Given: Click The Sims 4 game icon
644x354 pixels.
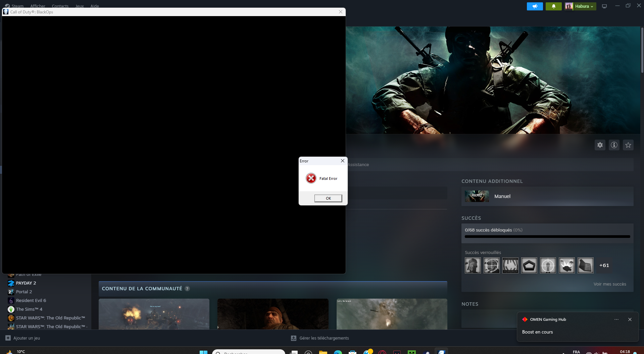Looking at the screenshot, I should coord(11,309).
